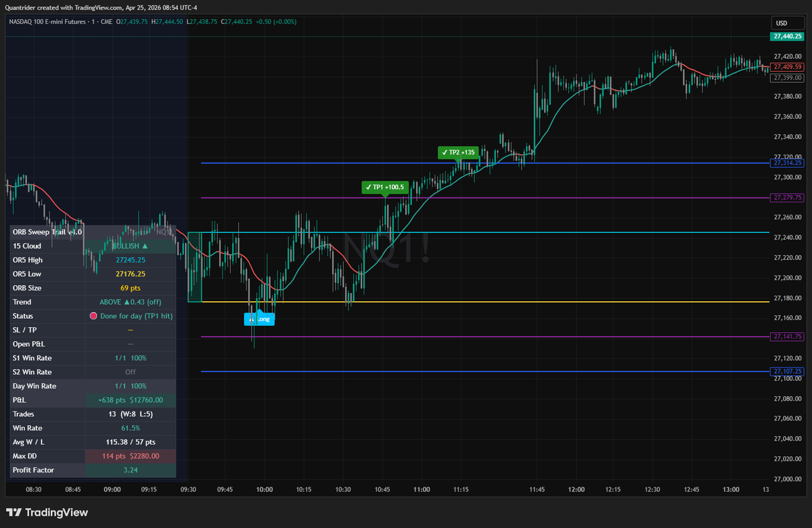Click the current price label 27,440.25
The image size is (812, 528).
click(788, 37)
